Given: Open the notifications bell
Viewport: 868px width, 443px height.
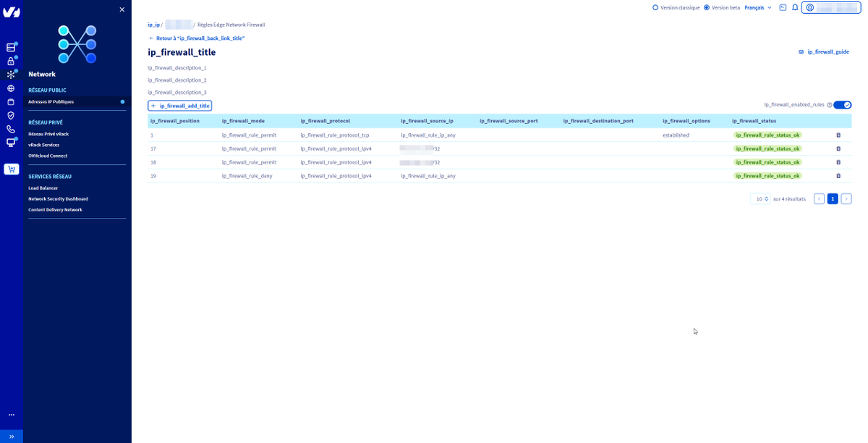Looking at the screenshot, I should click(x=795, y=8).
